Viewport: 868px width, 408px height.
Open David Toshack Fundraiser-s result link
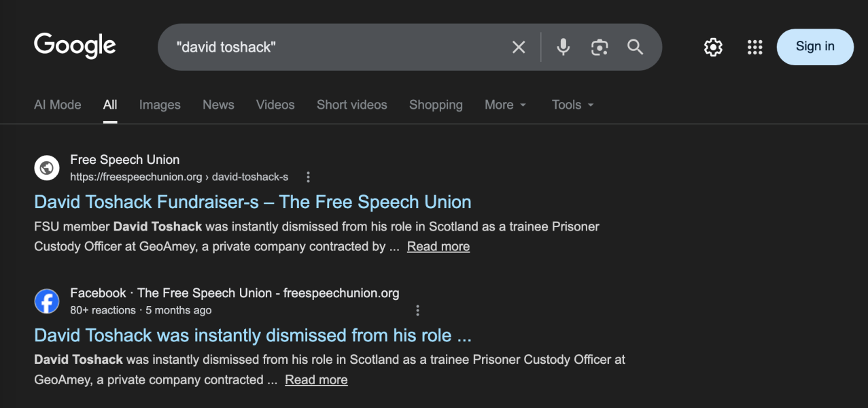coord(252,202)
